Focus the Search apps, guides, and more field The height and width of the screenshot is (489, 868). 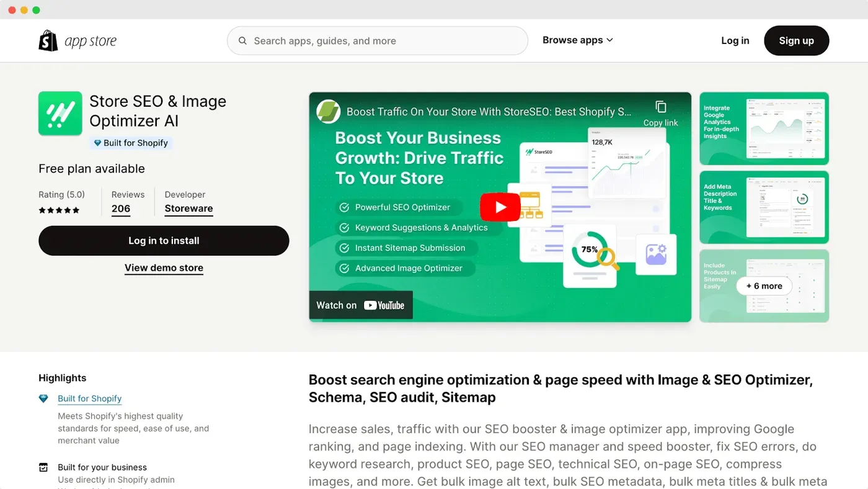point(378,41)
